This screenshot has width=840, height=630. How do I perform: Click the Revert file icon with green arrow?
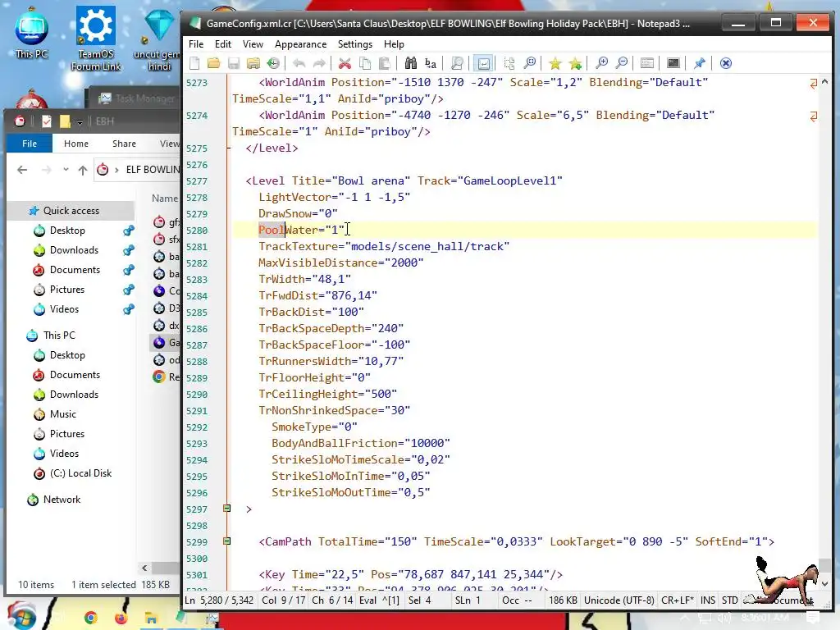pos(273,63)
